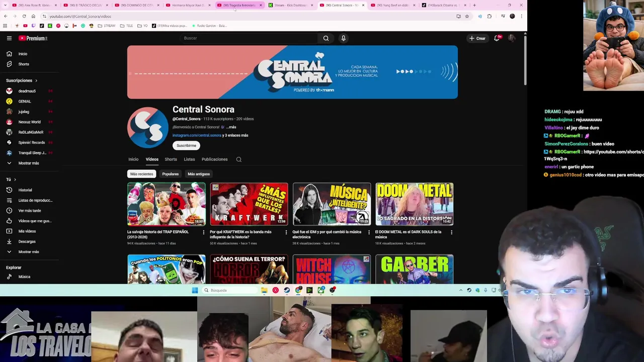Expand channel description with ...más
Viewport: 644px width, 362px height.
coord(231,127)
